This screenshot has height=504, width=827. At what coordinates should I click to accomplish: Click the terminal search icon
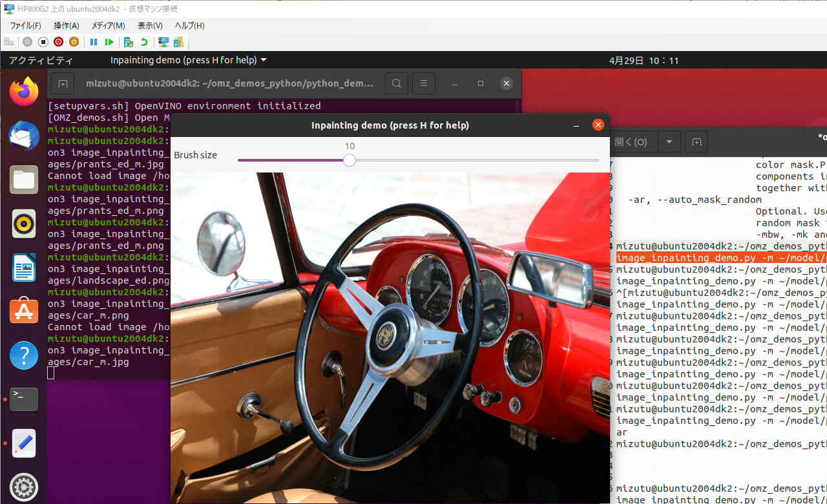point(397,83)
